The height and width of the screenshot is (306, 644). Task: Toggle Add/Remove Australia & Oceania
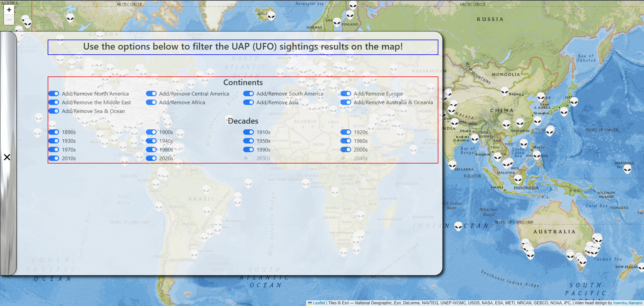pos(346,103)
